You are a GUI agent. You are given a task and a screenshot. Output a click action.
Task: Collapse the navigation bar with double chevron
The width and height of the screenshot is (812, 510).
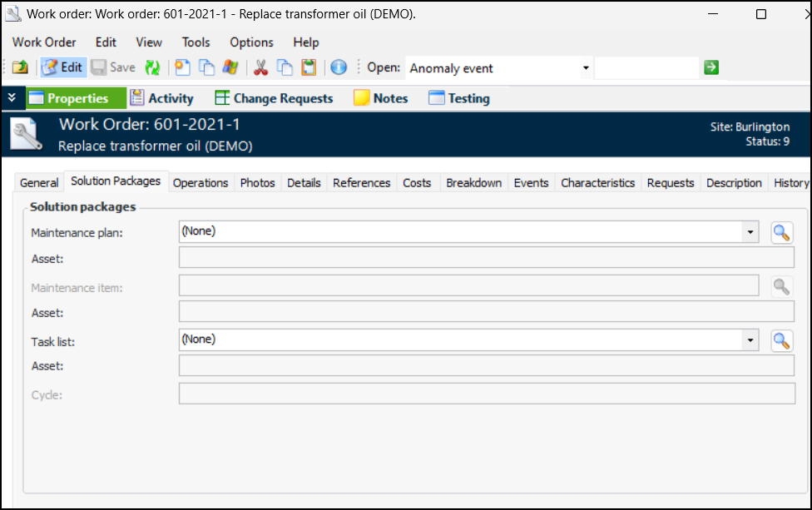coord(12,98)
